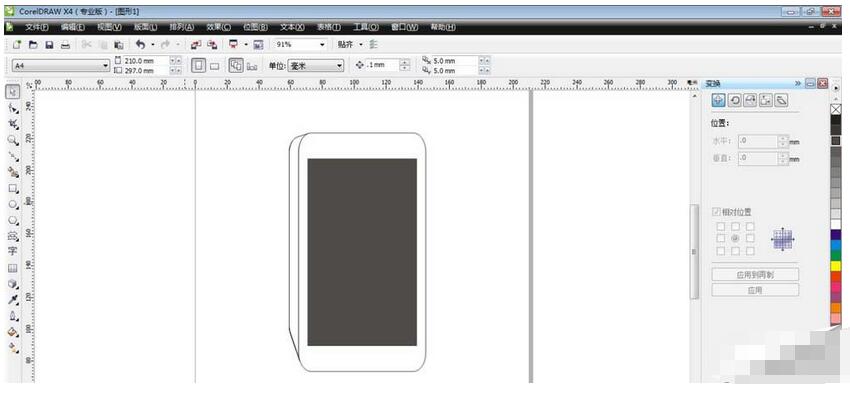850x393 pixels.
Task: Select the Ellipse tool in the toolbox
Action: (x=12, y=205)
